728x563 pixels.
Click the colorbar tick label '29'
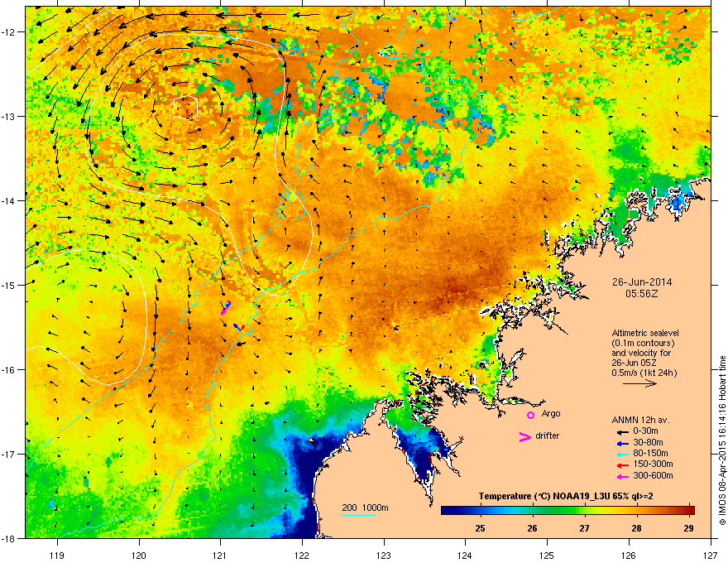[x=689, y=528]
